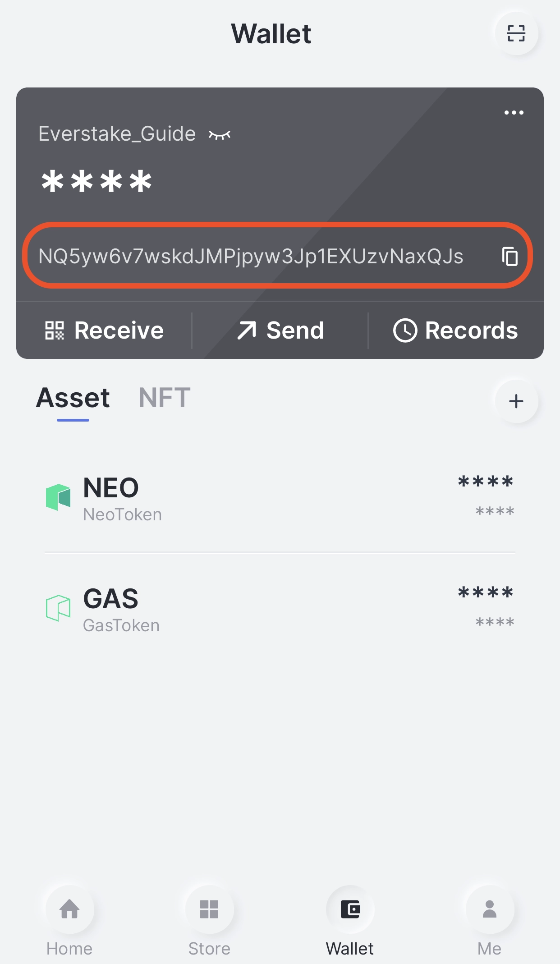Select the GAS token logo
Image resolution: width=560 pixels, height=964 pixels.
coord(58,608)
